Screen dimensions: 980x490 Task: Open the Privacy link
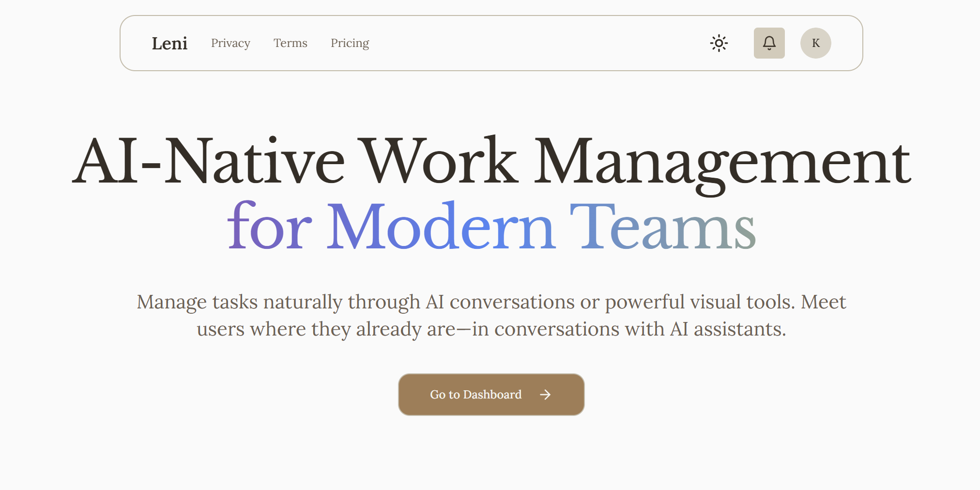coord(230,43)
